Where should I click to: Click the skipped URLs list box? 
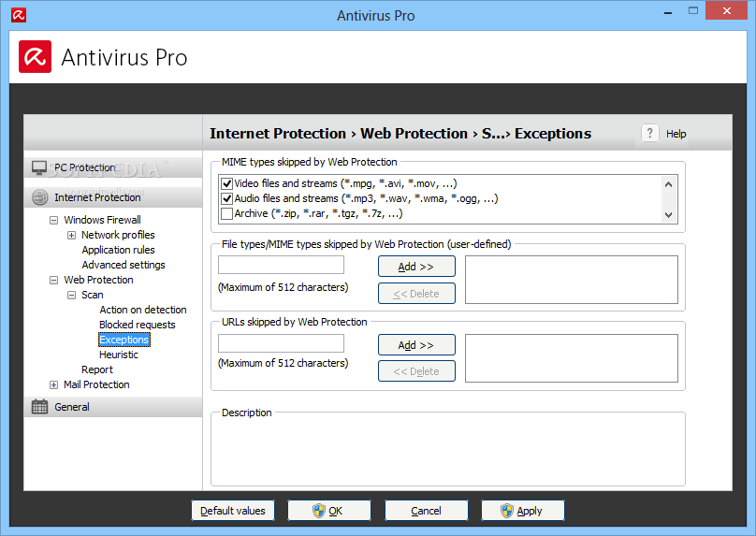572,358
